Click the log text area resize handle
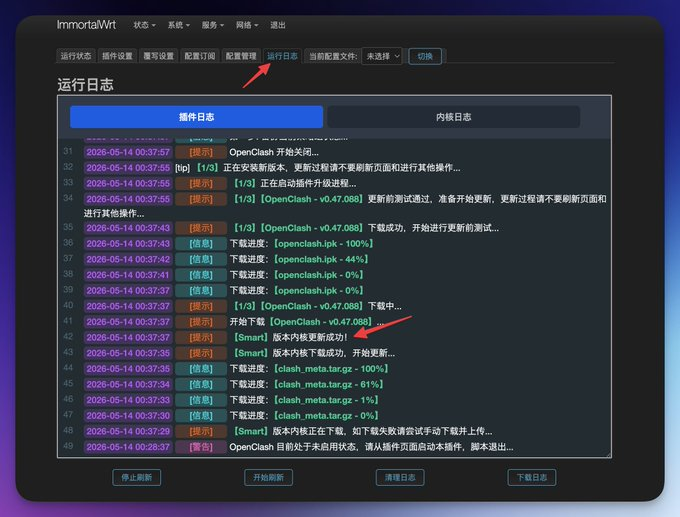680x517 pixels. tap(608, 455)
